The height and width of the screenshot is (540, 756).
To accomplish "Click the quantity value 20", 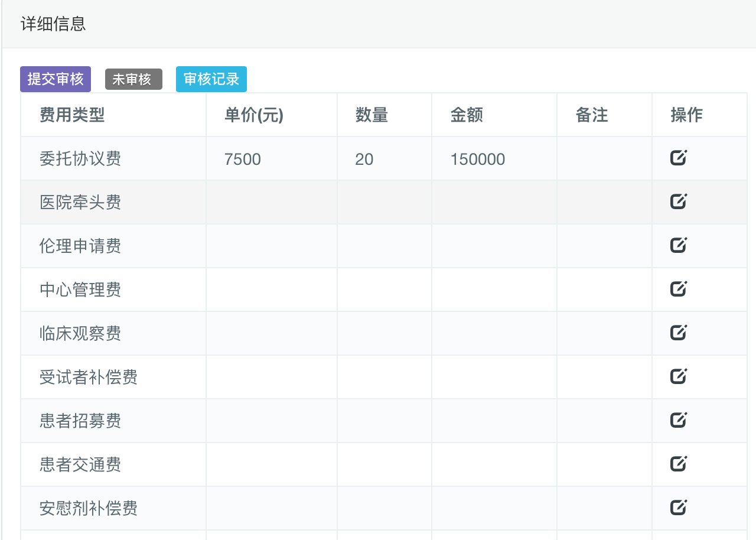I will tap(364, 159).
